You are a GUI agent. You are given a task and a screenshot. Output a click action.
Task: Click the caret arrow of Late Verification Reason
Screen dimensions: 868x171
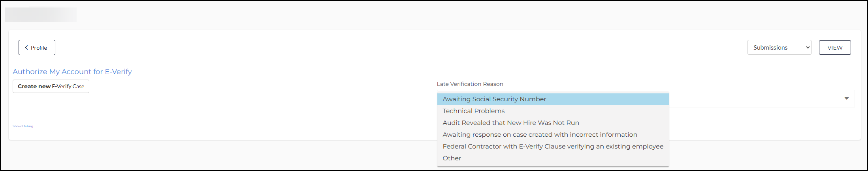pyautogui.click(x=846, y=99)
